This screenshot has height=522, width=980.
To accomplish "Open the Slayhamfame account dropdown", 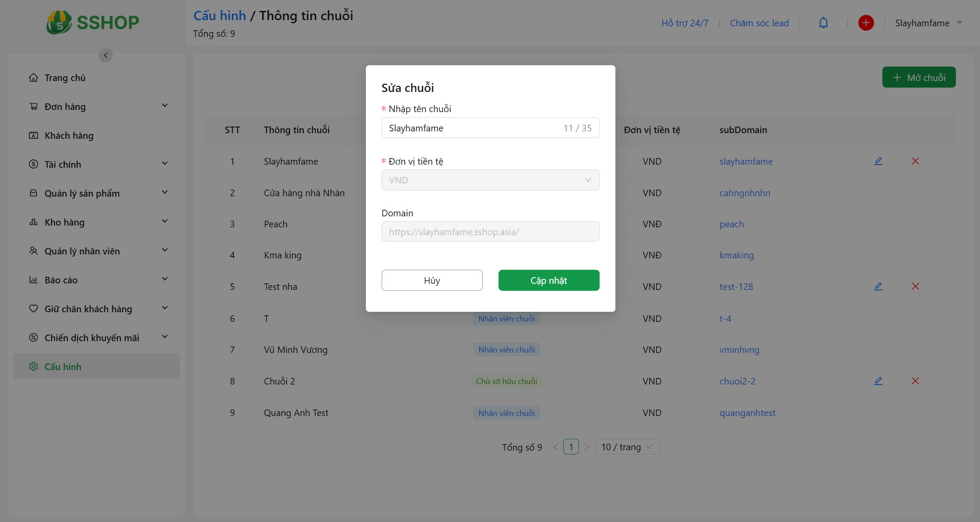I will tap(929, 23).
